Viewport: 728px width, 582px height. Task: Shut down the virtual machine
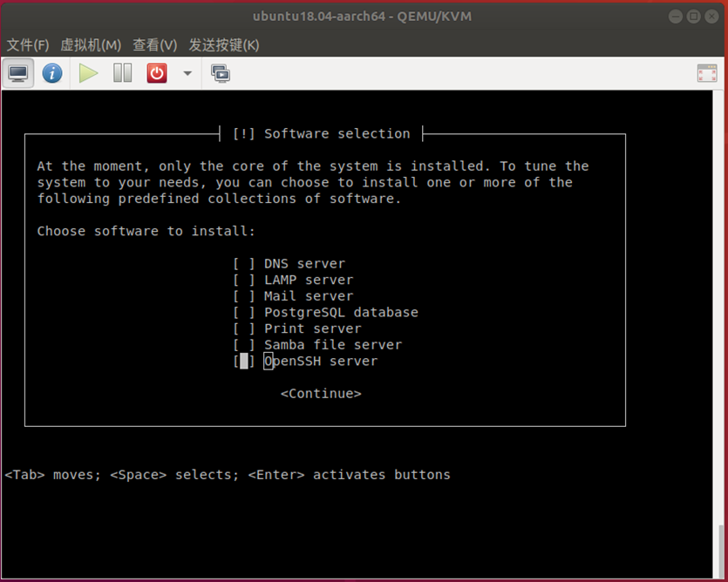pos(157,73)
